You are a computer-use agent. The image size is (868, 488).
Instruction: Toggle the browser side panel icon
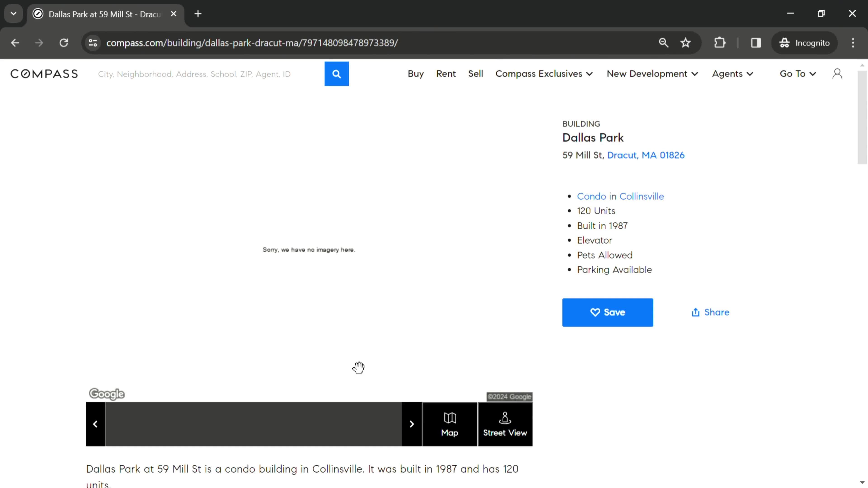(756, 43)
